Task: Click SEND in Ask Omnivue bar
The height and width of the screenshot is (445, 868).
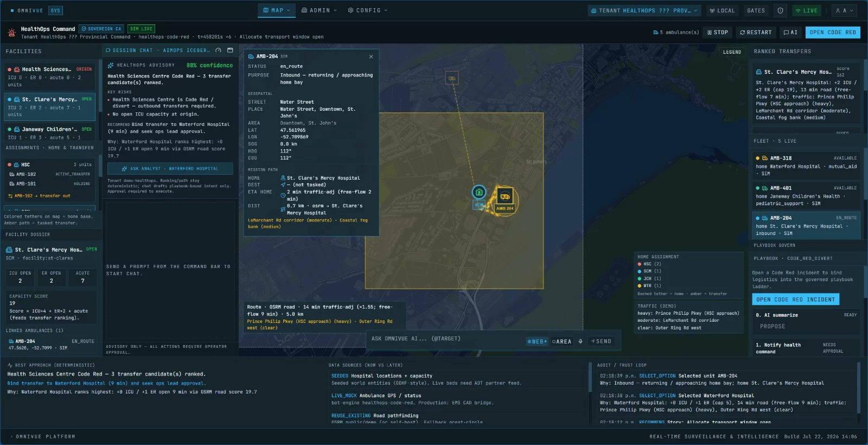Action: click(x=601, y=341)
